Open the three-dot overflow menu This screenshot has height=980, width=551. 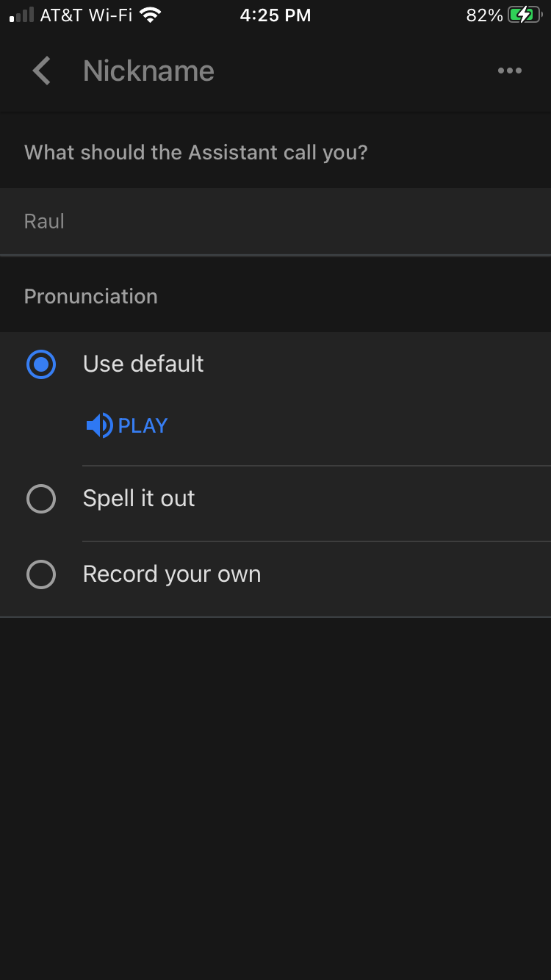[x=510, y=71]
